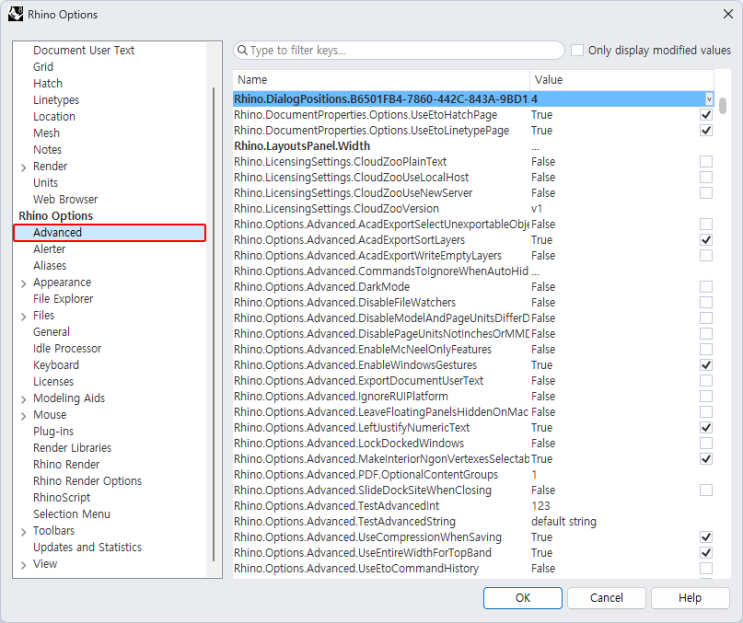
Task: Click the search magnifier icon in filter box
Action: point(242,50)
